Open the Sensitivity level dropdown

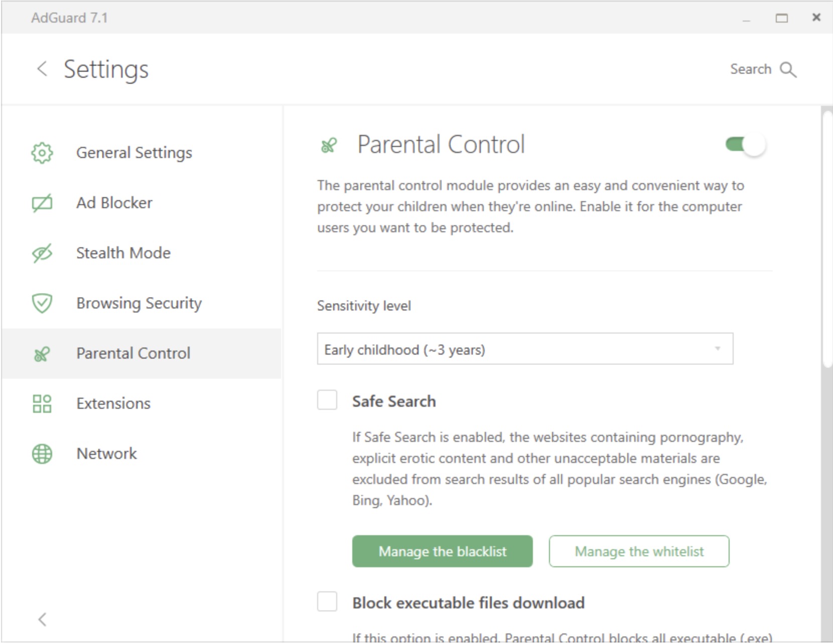click(x=525, y=349)
